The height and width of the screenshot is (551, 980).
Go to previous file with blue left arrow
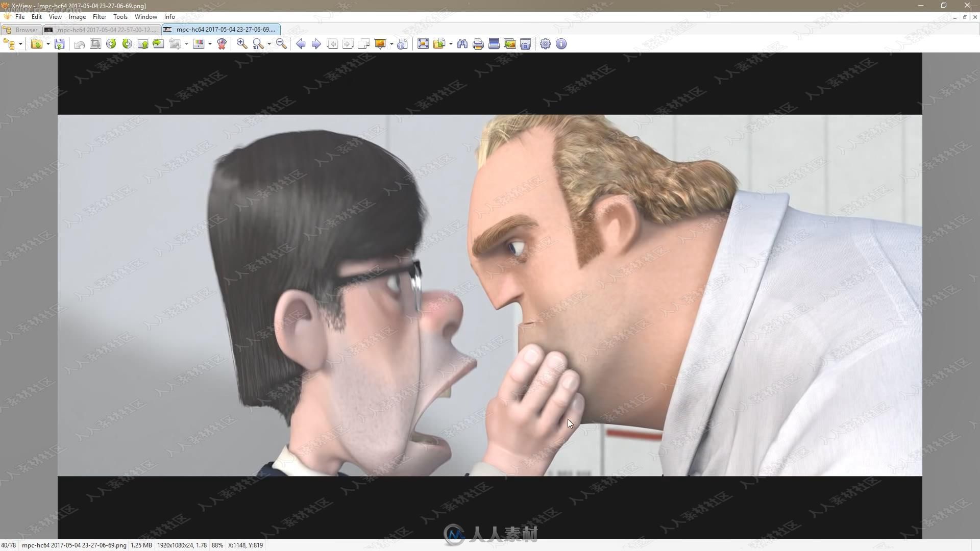pos(301,44)
